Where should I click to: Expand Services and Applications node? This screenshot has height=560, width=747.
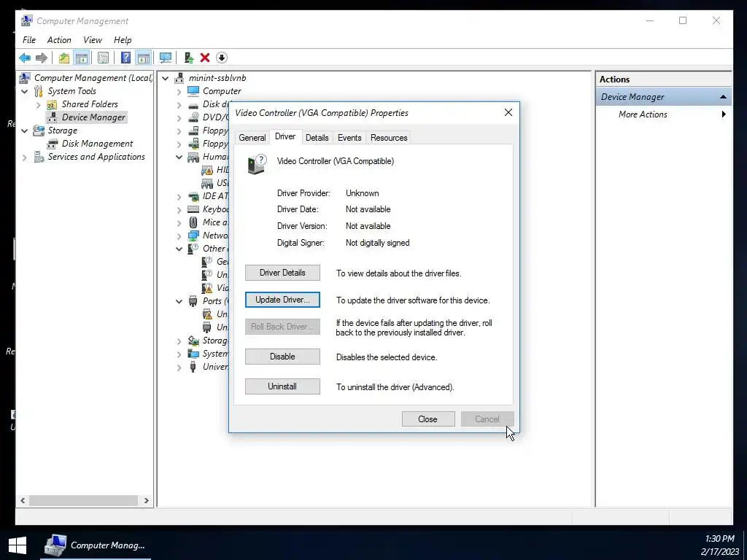tap(24, 157)
